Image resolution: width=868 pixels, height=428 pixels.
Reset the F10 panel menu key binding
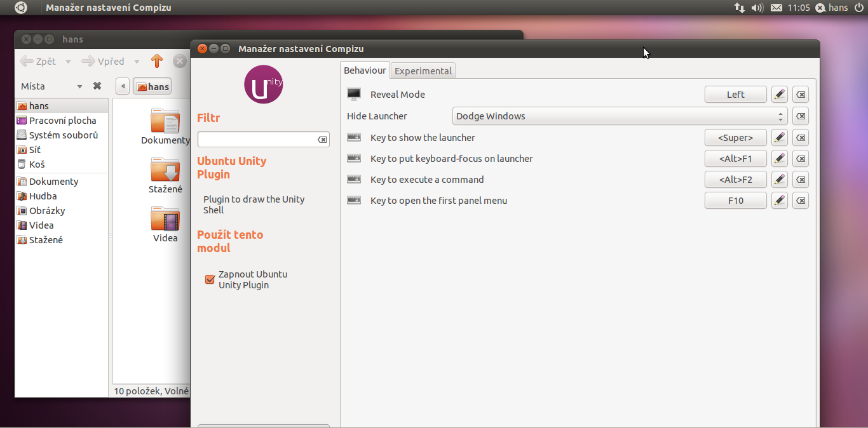click(x=801, y=201)
